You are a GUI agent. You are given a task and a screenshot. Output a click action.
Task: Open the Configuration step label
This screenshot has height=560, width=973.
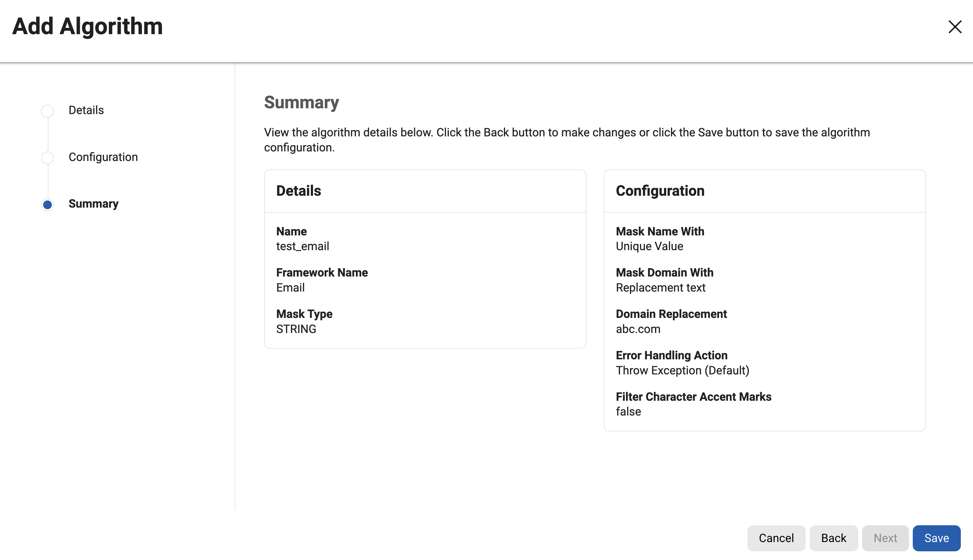(x=103, y=157)
